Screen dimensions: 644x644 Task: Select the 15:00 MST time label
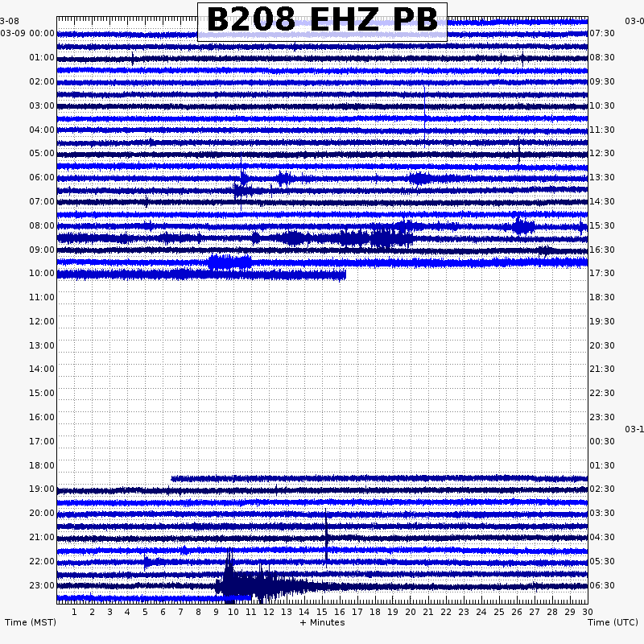(42, 394)
